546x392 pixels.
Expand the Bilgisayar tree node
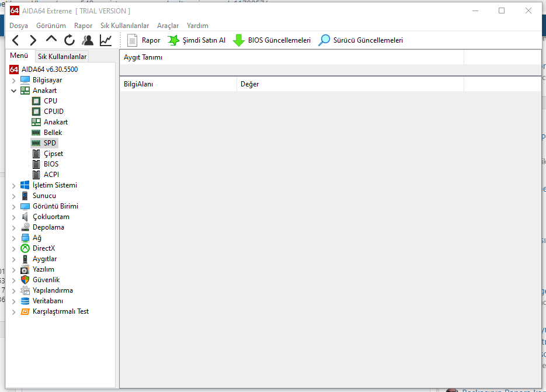pyautogui.click(x=13, y=81)
